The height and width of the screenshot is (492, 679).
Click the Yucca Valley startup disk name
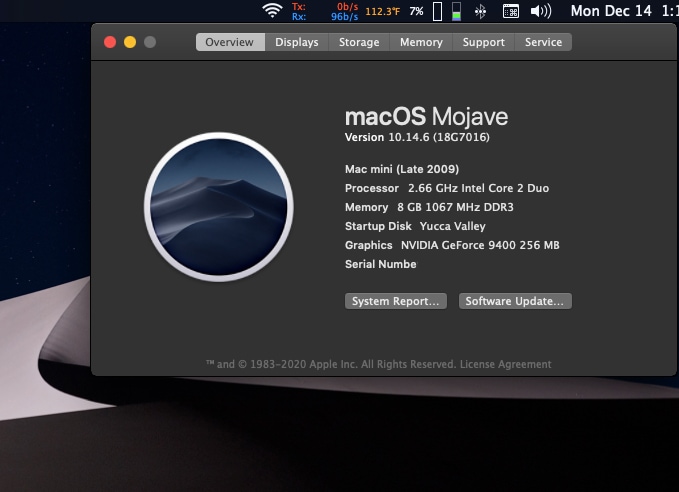[453, 226]
